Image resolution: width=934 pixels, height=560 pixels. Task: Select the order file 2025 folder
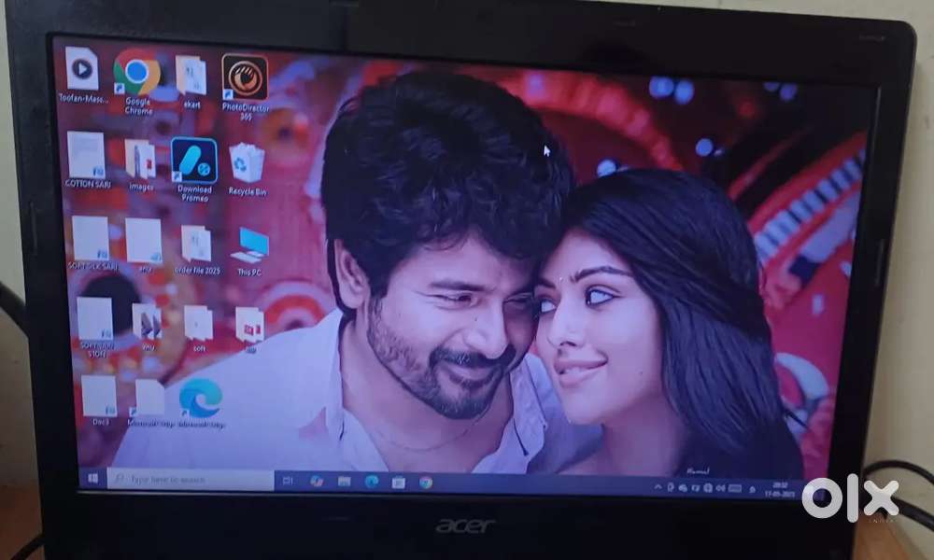(196, 244)
